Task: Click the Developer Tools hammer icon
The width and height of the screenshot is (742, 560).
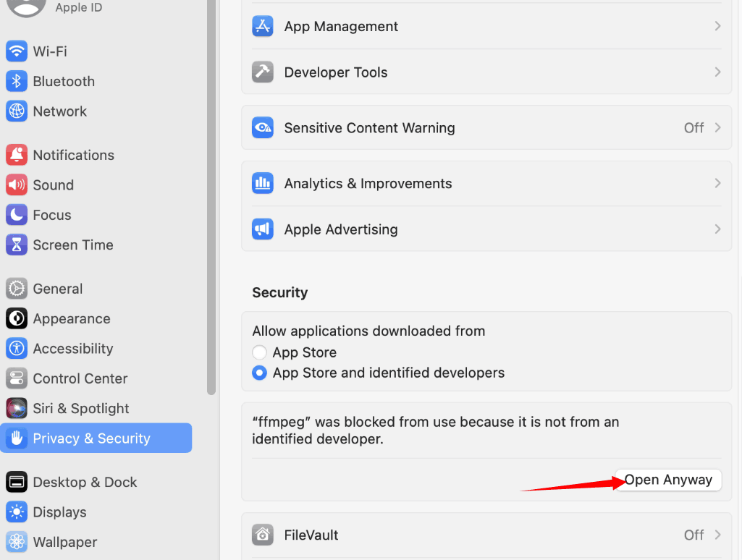Action: tap(262, 72)
